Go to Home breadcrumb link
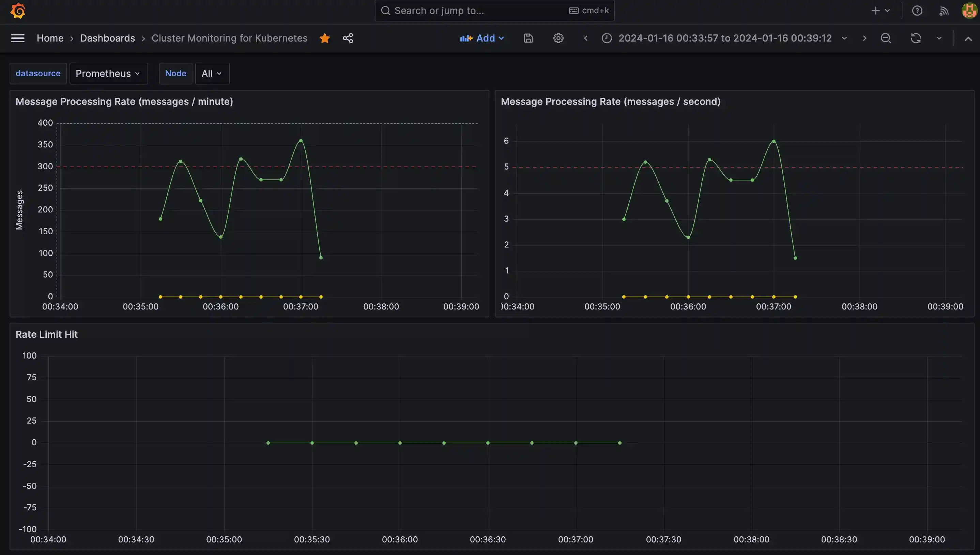The image size is (980, 555). coord(50,38)
